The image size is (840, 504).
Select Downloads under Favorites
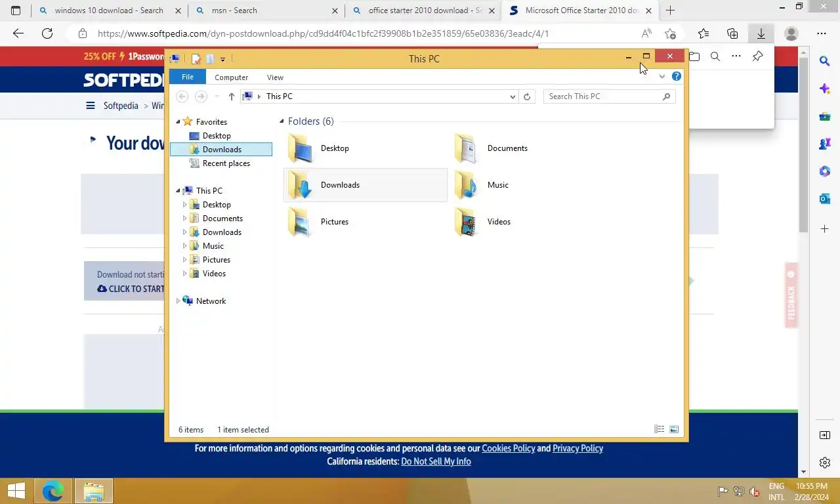click(221, 150)
